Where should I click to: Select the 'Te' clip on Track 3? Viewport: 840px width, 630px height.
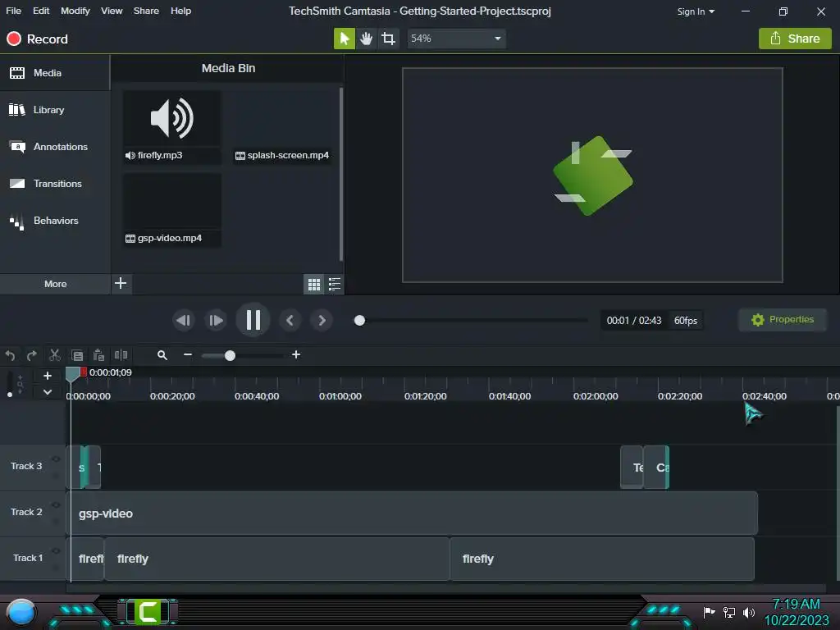[632, 467]
